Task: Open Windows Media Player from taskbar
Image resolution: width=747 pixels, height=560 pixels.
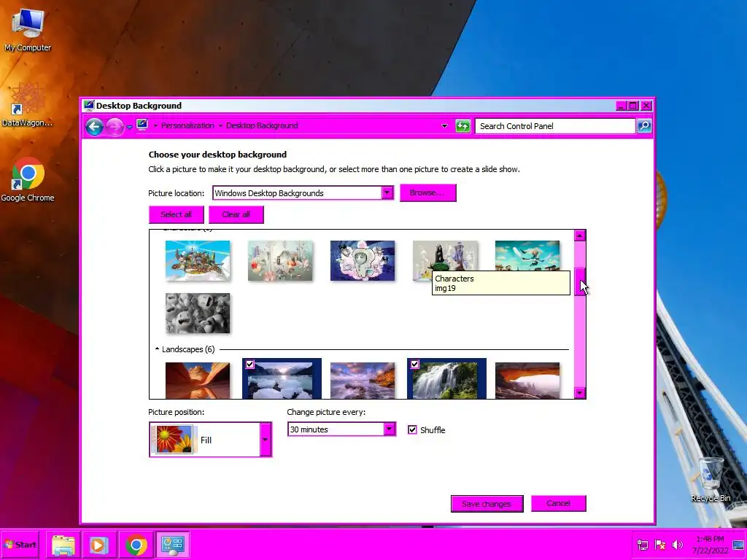Action: (x=99, y=545)
